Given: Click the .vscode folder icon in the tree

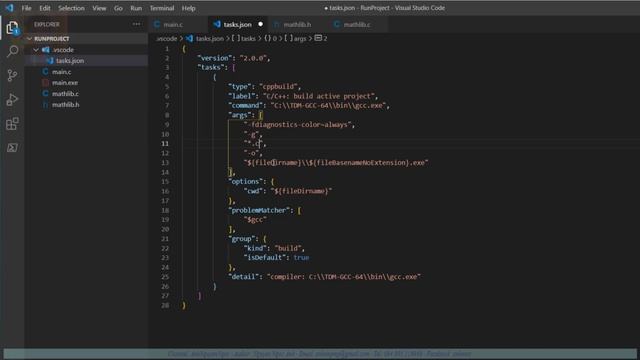Looking at the screenshot, I should coord(46,49).
